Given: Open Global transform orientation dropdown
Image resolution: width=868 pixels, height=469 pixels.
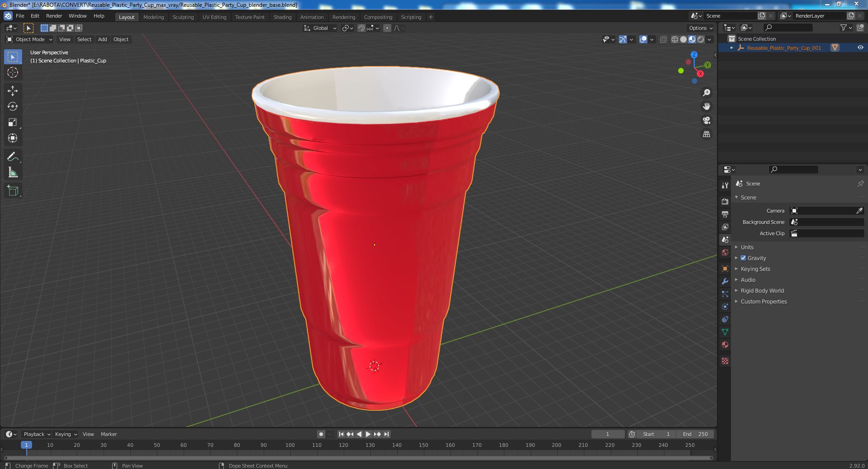Looking at the screenshot, I should coord(320,28).
